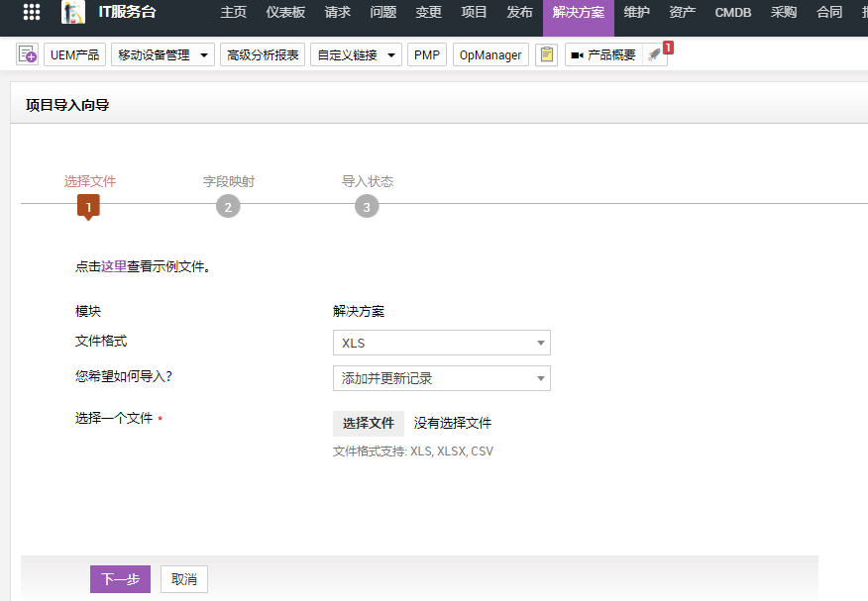868x601 pixels.
Task: Open the 添加并更新记录 import method dropdown
Action: [441, 378]
